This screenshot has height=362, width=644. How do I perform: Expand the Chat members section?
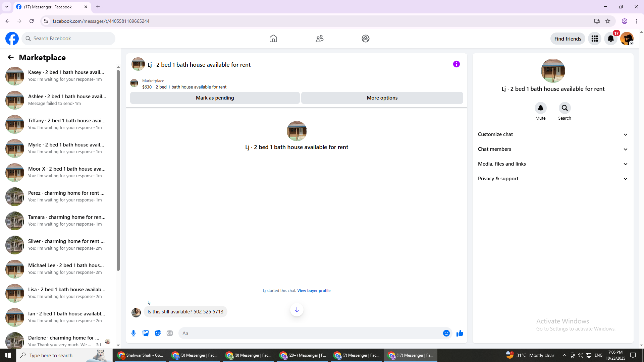(553, 149)
